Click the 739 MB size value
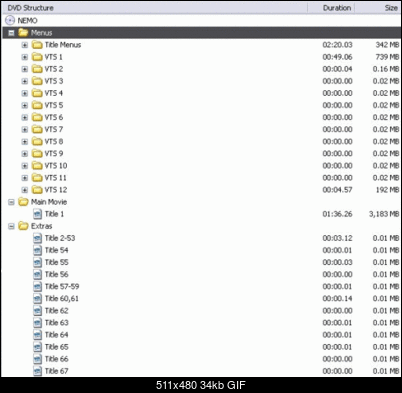The height and width of the screenshot is (393, 402). pyautogui.click(x=387, y=57)
